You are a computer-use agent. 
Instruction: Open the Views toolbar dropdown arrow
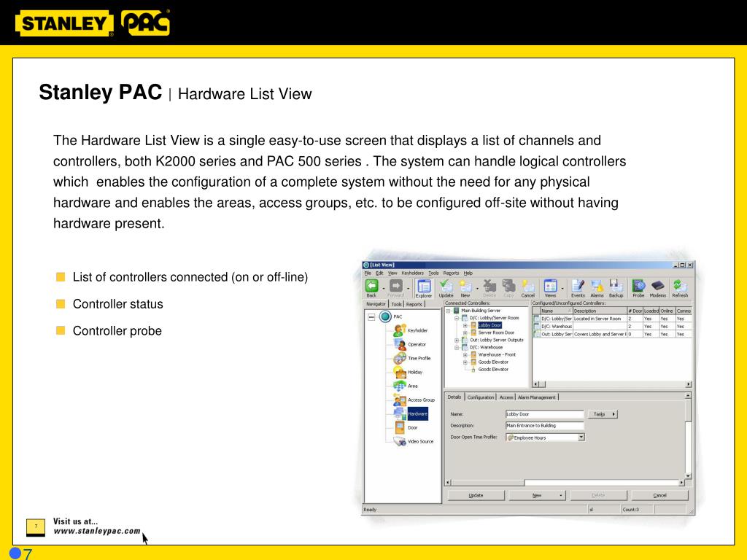coord(562,288)
